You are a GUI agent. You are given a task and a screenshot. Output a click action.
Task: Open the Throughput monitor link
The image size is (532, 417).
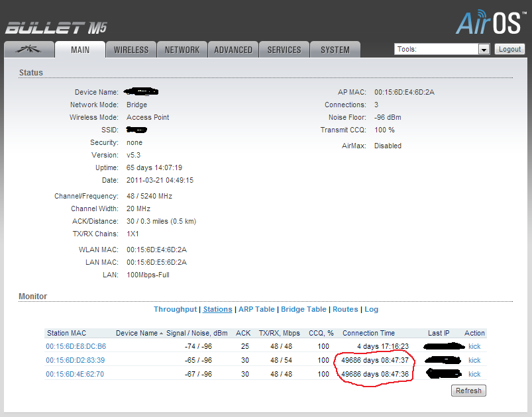tap(175, 309)
